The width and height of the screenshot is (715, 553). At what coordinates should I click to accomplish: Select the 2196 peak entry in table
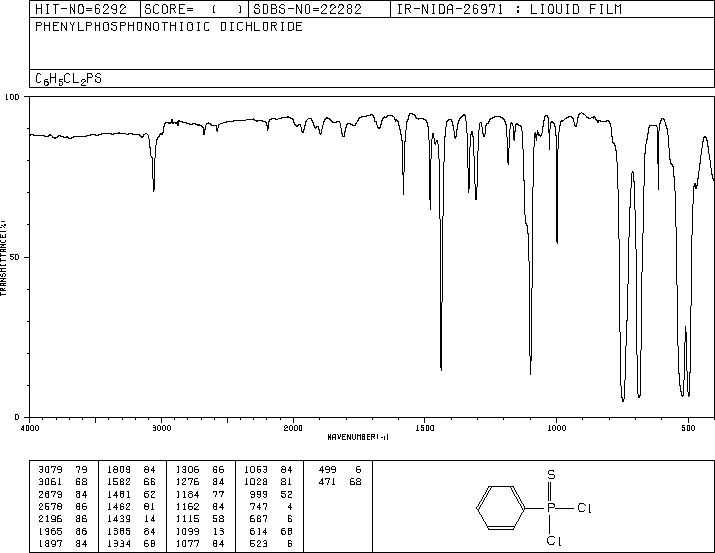50,519
